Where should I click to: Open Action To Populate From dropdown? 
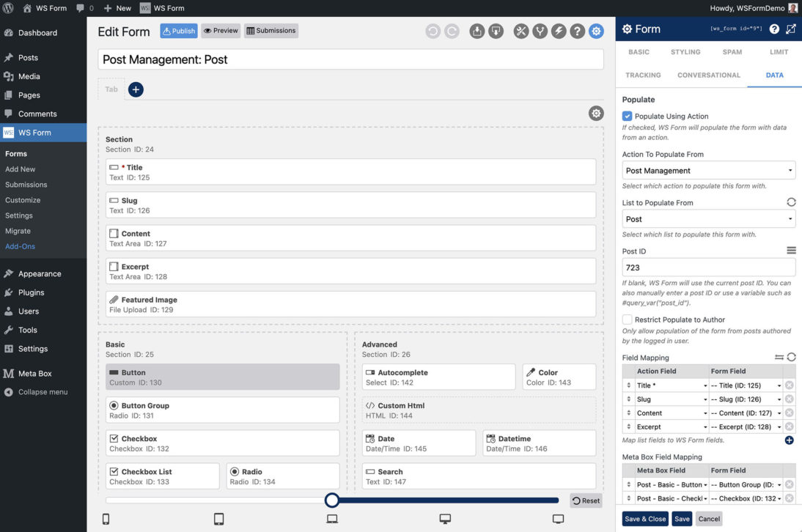[x=708, y=171]
